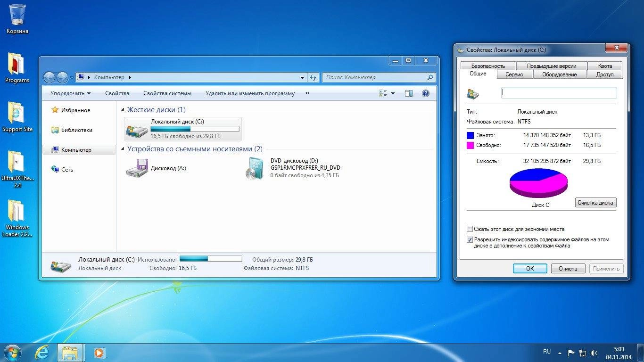Image resolution: width=644 pixels, height=362 pixels.
Task: Expand the address bar history dropdown
Action: [302, 77]
